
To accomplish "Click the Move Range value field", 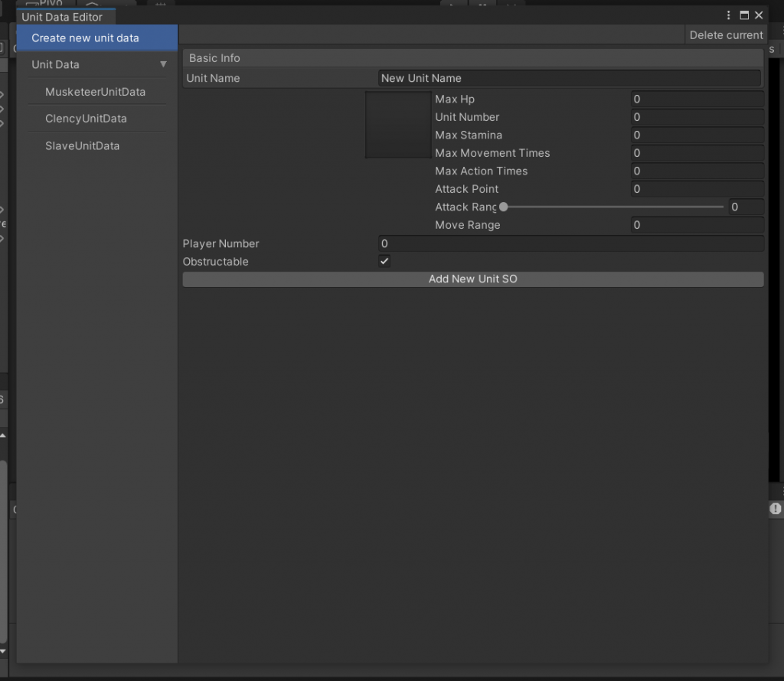I will (x=697, y=225).
